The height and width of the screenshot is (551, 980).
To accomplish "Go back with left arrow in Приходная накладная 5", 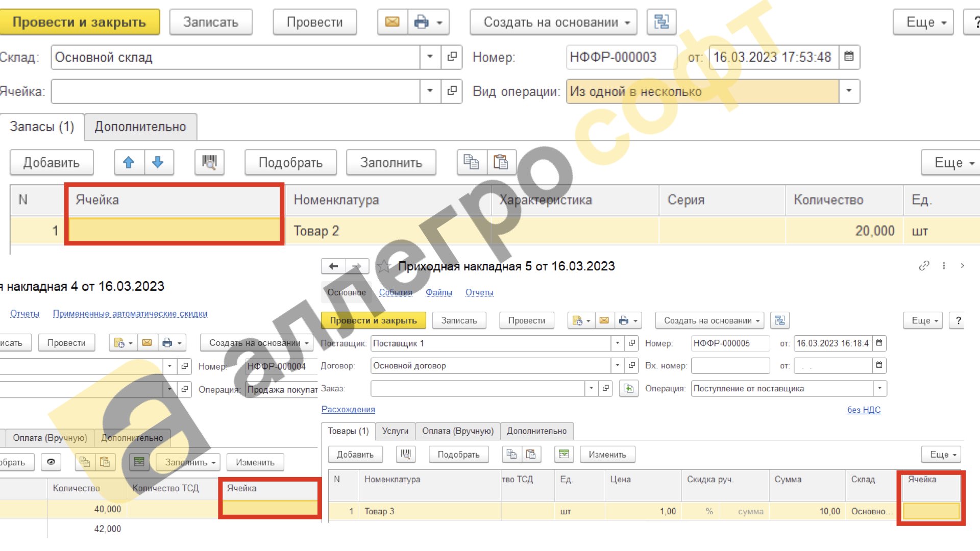I will [x=333, y=266].
